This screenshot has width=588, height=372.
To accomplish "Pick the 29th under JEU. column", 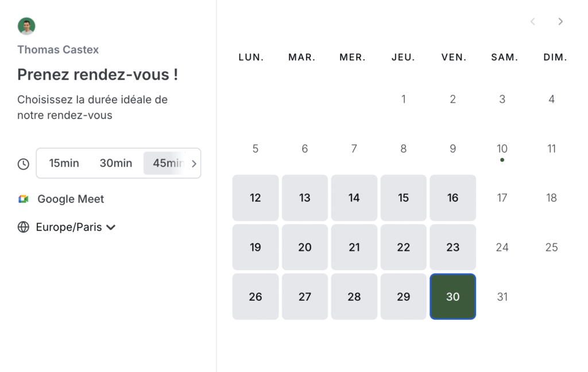I will click(404, 297).
